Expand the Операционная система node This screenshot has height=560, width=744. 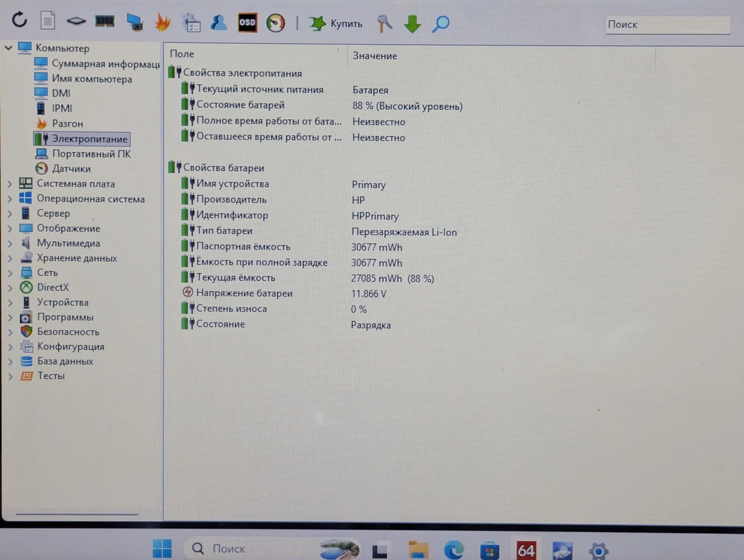10,199
